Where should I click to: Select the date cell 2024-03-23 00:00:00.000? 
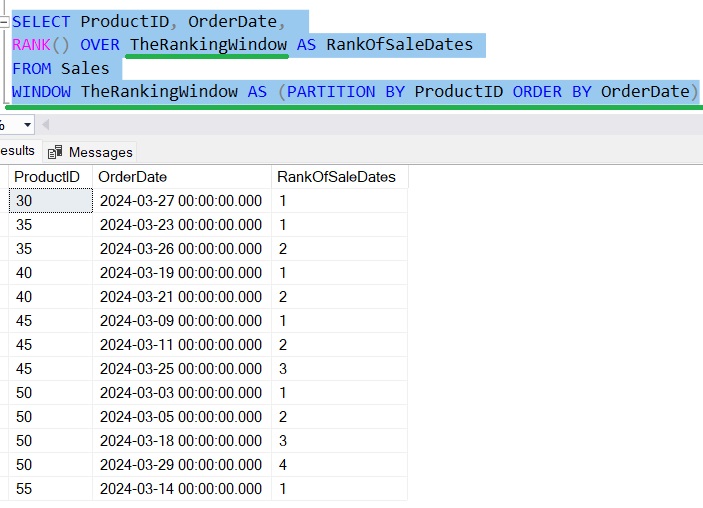(x=182, y=225)
